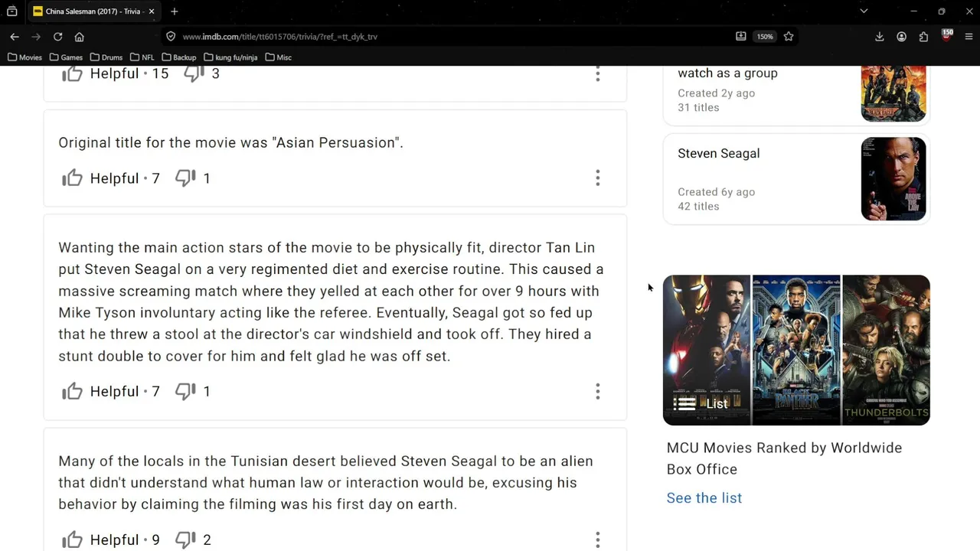Dislike the Tan Lin screaming match trivia
The height and width of the screenshot is (551, 980).
point(185,391)
